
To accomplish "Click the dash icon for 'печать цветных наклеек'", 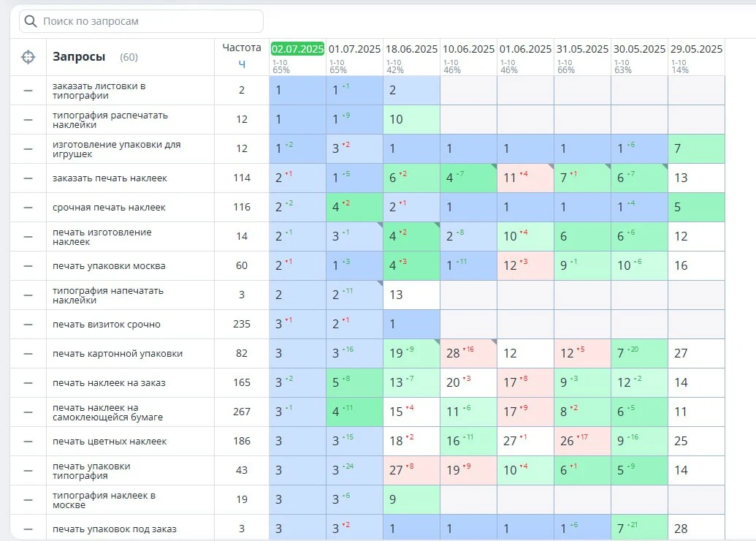I will tap(28, 441).
